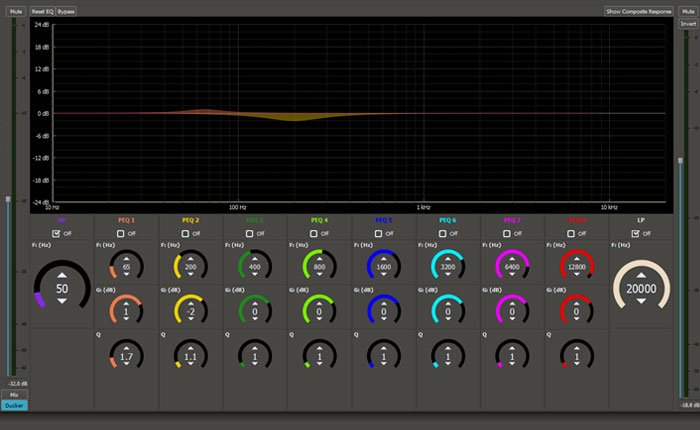
Task: Click the Reset EQ button
Action: [x=42, y=11]
